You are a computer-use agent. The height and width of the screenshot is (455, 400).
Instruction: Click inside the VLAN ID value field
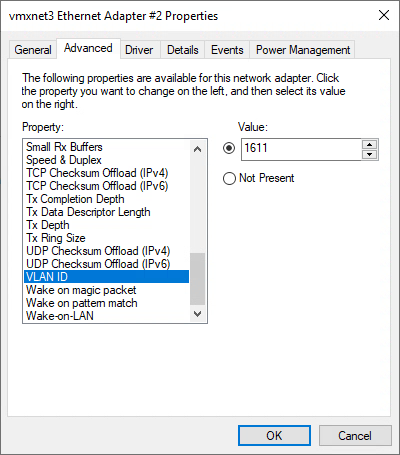[301, 149]
